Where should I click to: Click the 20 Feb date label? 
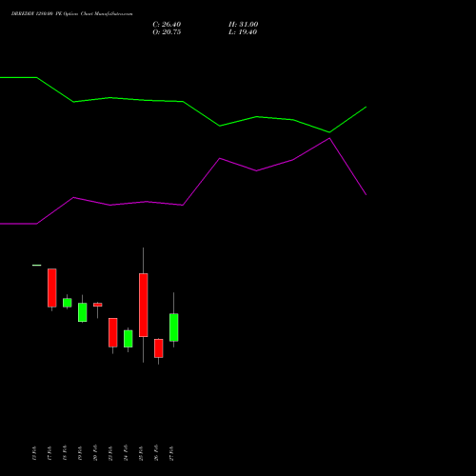coord(95,453)
